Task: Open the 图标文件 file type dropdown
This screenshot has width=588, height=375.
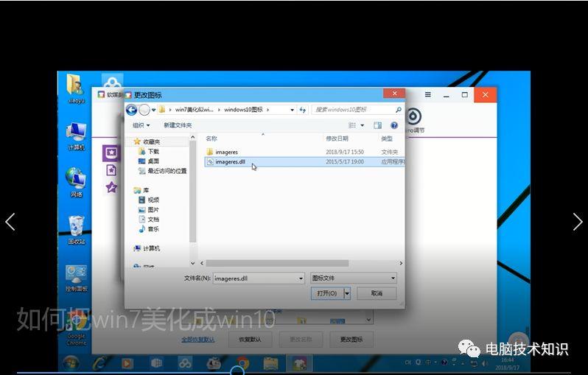Action: [353, 278]
